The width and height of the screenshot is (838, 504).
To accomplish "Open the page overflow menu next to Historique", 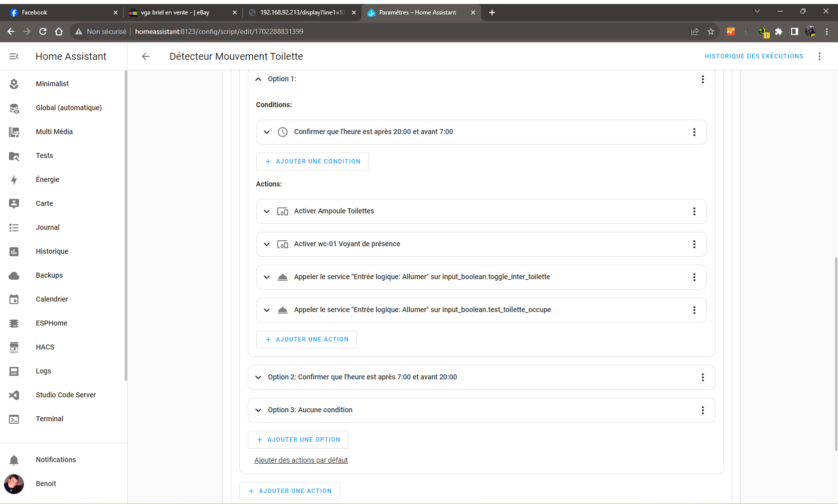I will point(819,56).
